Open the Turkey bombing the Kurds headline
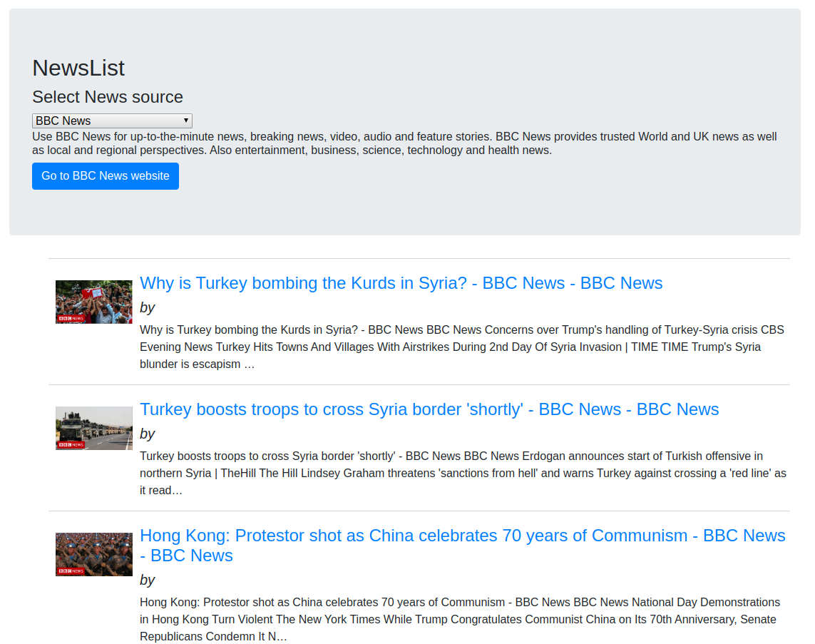Screen dimensions: 815x644 (x=401, y=283)
